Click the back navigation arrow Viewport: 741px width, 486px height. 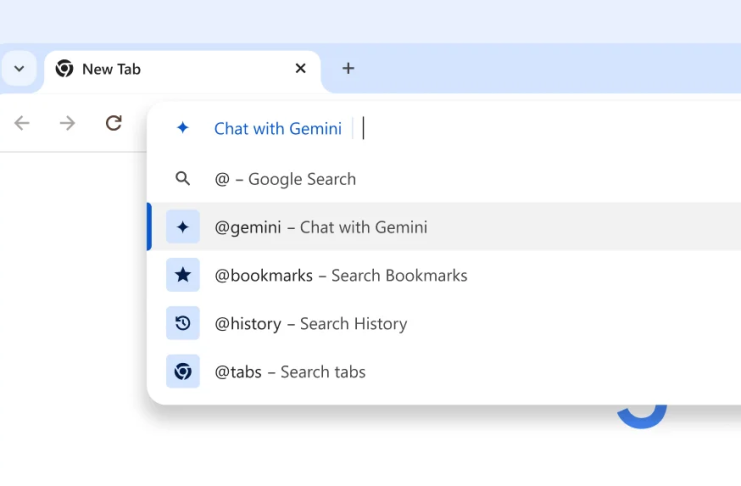coord(22,123)
